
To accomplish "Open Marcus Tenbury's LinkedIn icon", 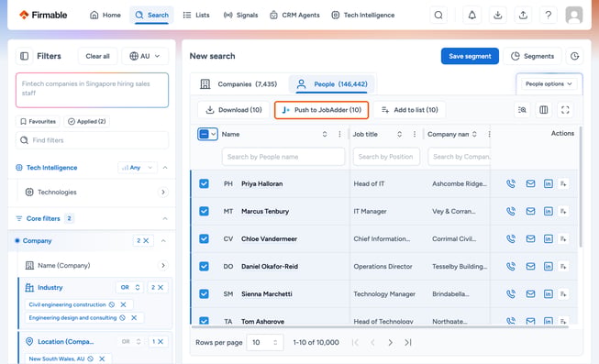I will click(549, 211).
